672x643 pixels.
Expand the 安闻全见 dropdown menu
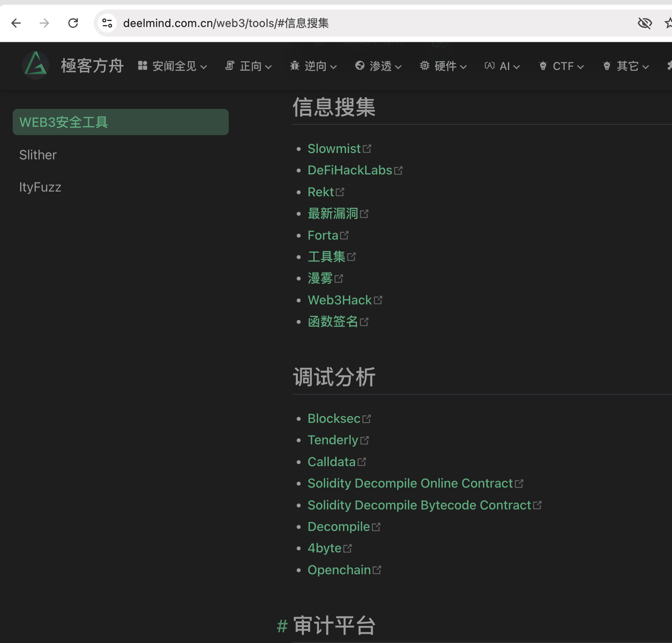(172, 66)
